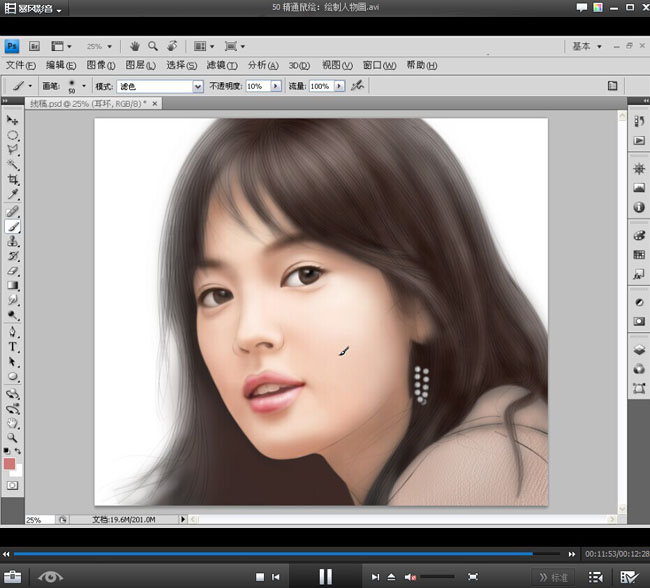650x588 pixels.
Task: Open the blend mode dropdown
Action: (x=198, y=86)
